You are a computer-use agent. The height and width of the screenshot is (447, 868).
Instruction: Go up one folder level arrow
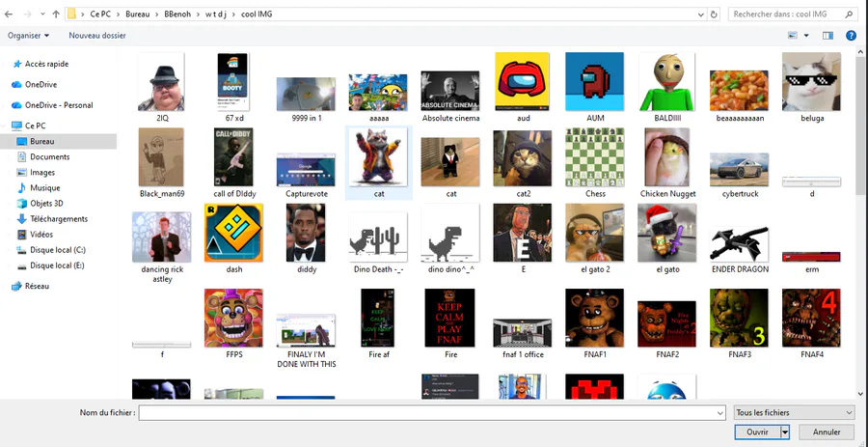point(56,14)
